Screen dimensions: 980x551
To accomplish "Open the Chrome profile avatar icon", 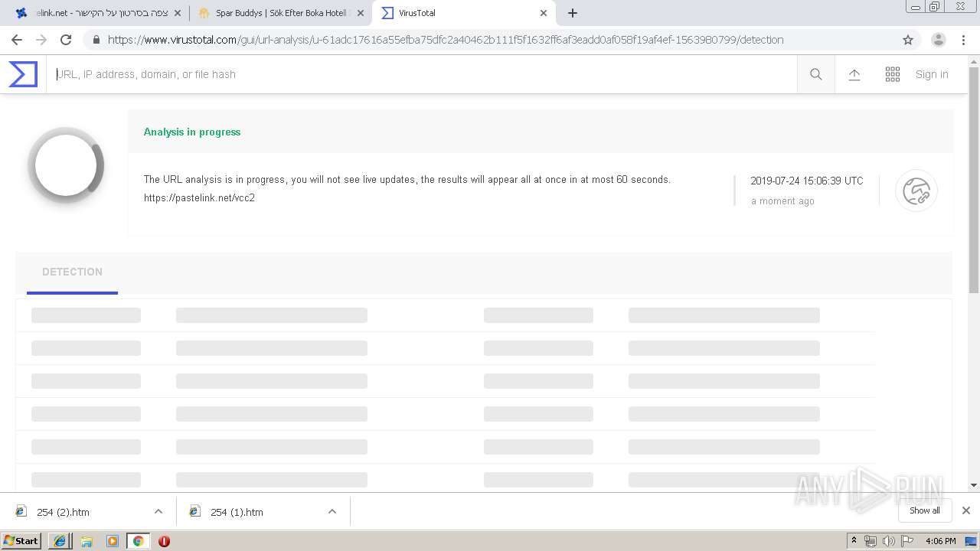I will [x=938, y=40].
